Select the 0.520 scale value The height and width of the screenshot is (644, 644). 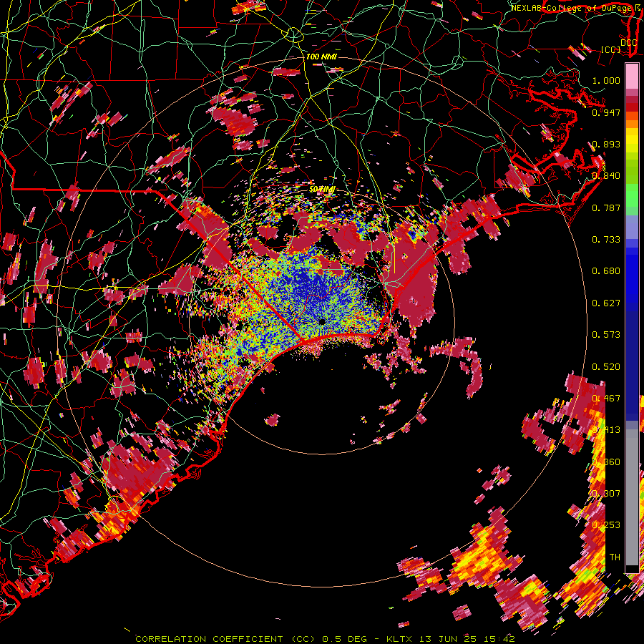606,367
